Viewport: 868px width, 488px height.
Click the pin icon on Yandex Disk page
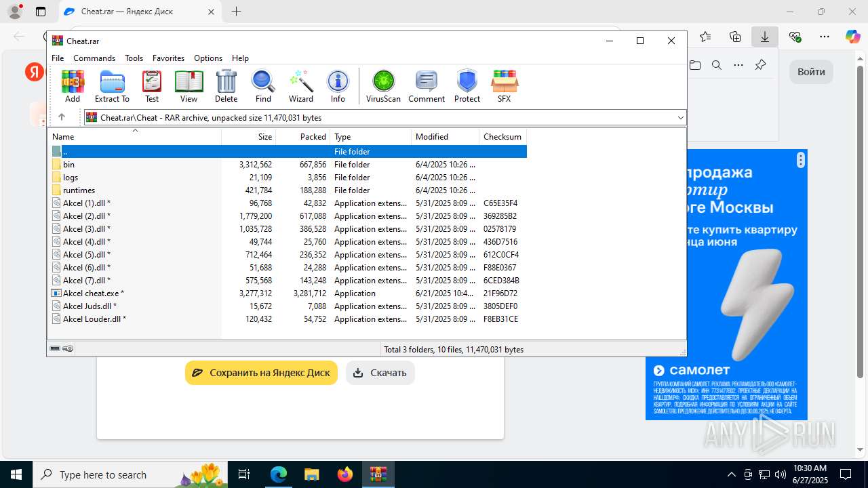(x=760, y=65)
